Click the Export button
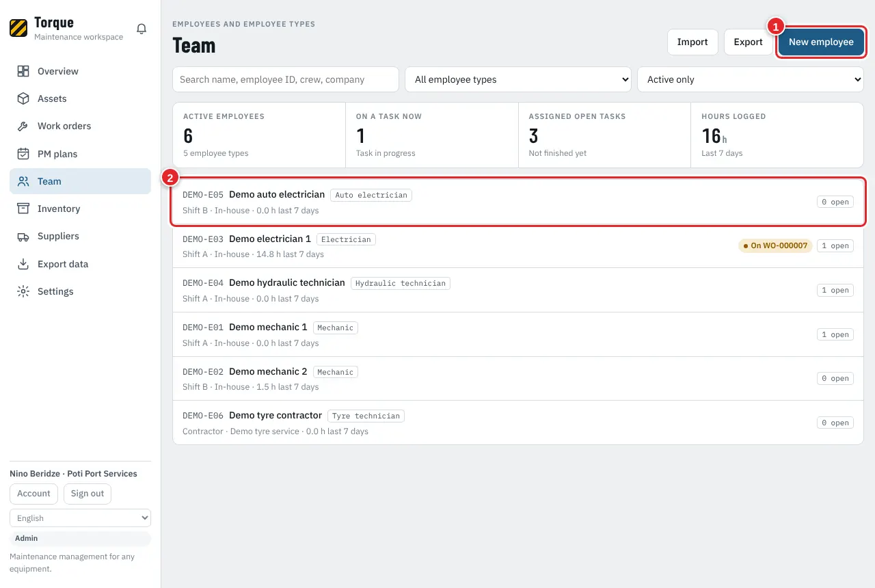Screen dimensions: 875x588 [748, 42]
